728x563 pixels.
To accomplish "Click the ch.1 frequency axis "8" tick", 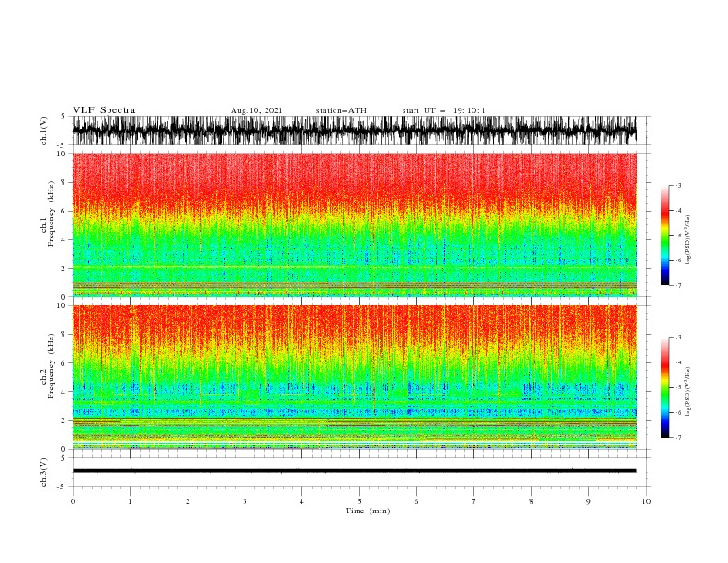I will pos(63,182).
